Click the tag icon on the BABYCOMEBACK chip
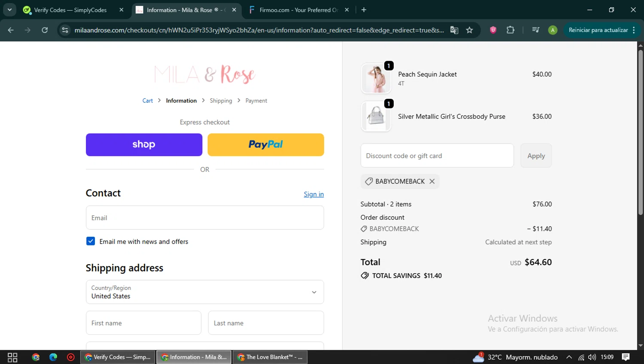This screenshot has height=364, width=644. 369,181
